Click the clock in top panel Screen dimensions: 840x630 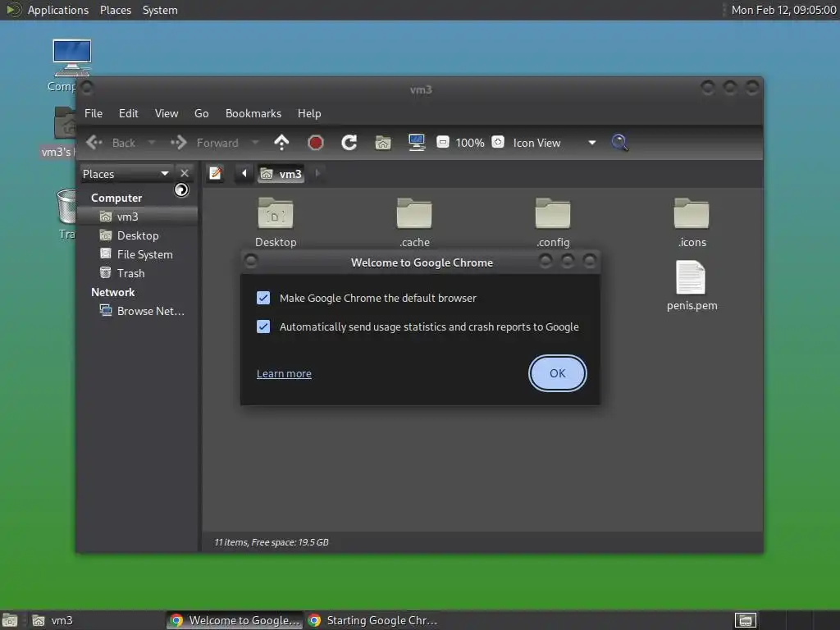[783, 10]
